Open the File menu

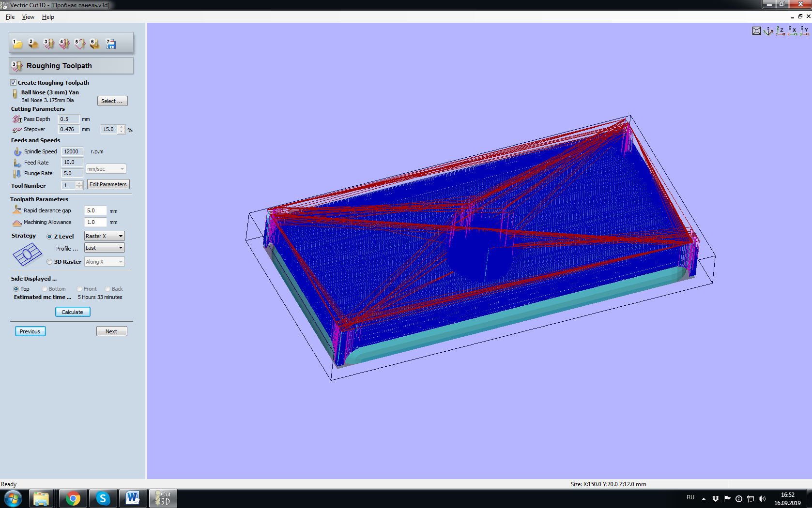[x=10, y=17]
